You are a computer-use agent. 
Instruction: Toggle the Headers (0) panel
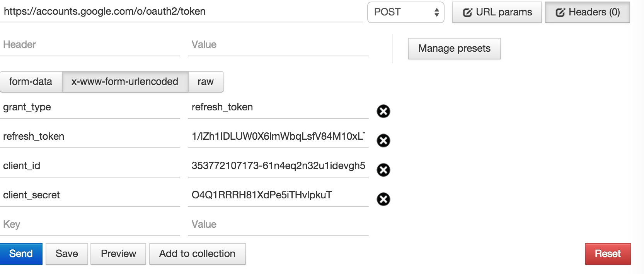tap(587, 12)
